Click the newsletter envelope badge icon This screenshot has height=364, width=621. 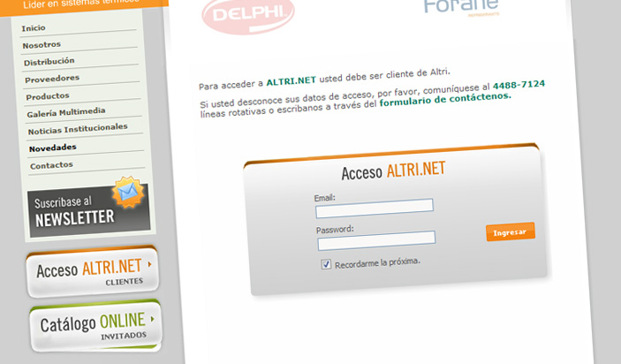[128, 192]
